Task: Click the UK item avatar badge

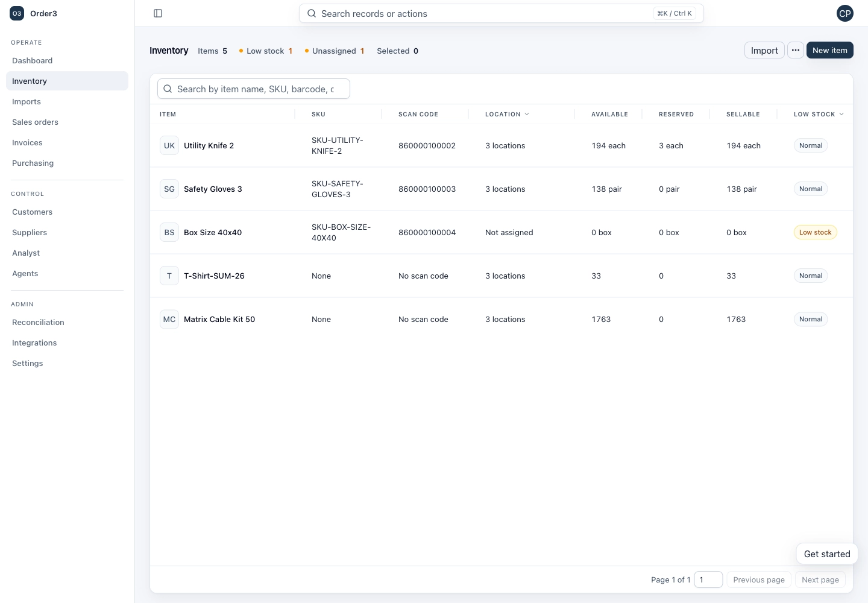Action: pyautogui.click(x=169, y=145)
